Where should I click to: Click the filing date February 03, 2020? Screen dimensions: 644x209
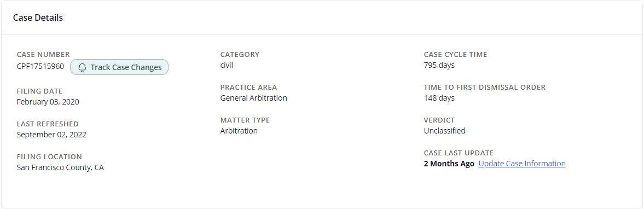pos(48,102)
